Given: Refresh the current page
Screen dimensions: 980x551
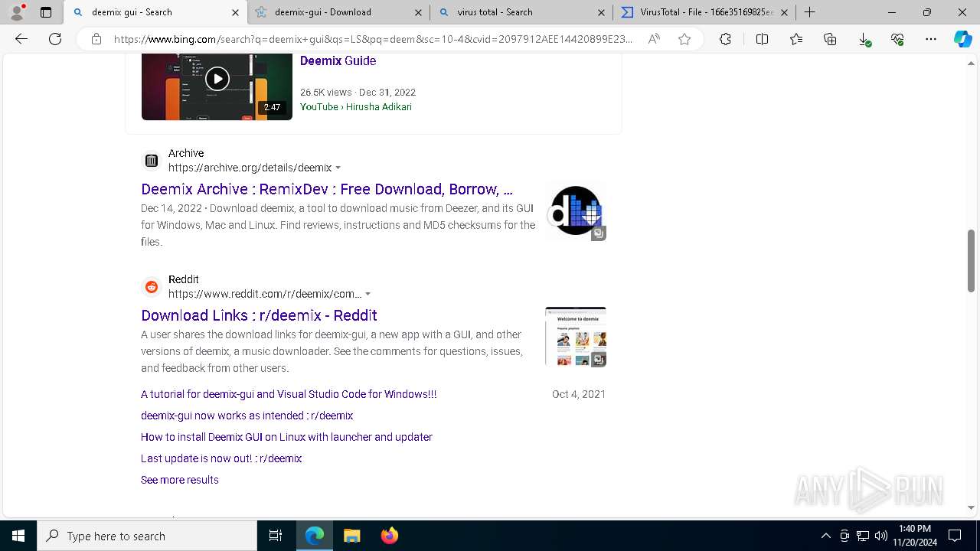Looking at the screenshot, I should coord(55,39).
